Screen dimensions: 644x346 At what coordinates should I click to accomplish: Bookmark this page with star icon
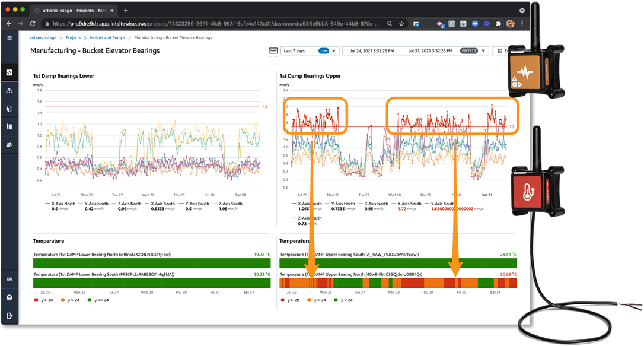tap(401, 24)
